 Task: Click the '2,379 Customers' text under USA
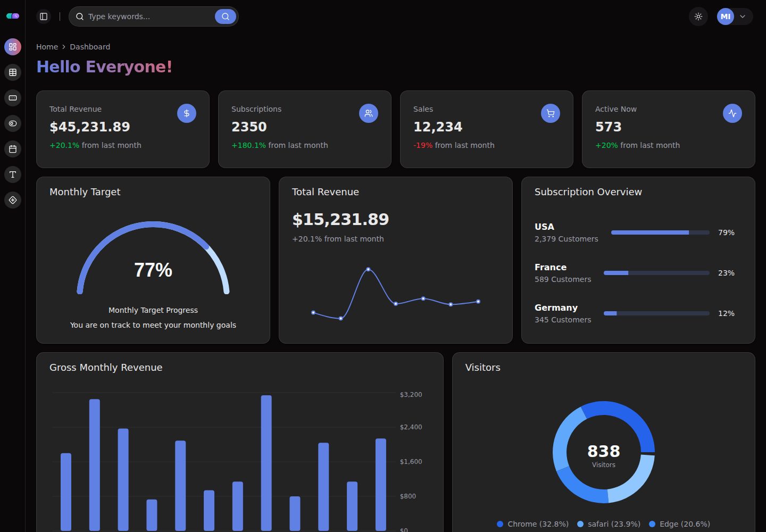coord(567,239)
